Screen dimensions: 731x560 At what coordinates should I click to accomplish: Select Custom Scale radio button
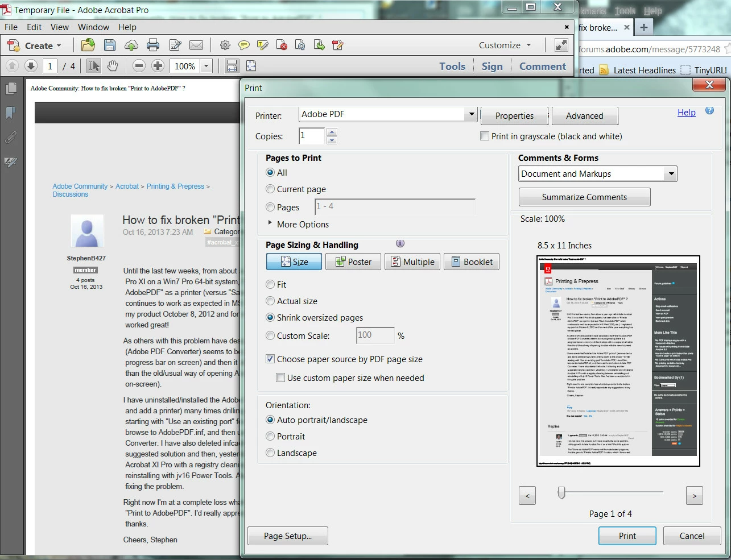(x=270, y=335)
